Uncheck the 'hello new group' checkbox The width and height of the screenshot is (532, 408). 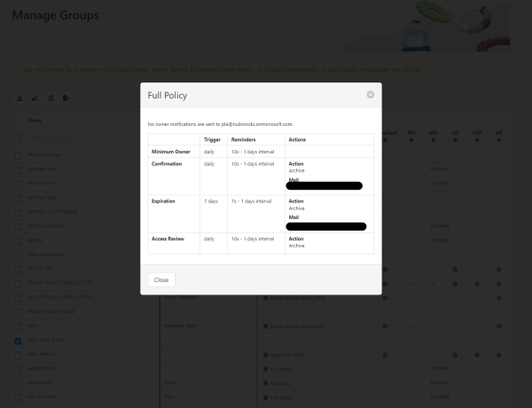pyautogui.click(x=18, y=341)
